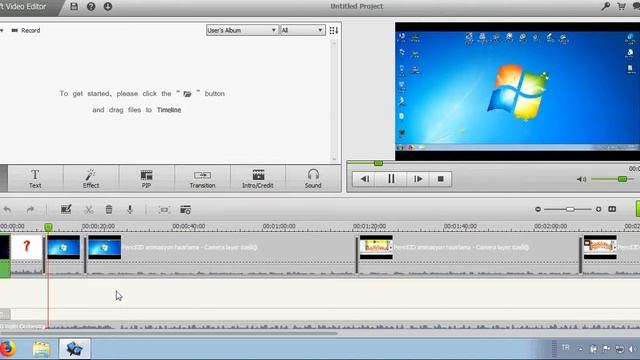This screenshot has height=360, width=640.
Task: Open the Help question mark icon
Action: click(x=91, y=6)
